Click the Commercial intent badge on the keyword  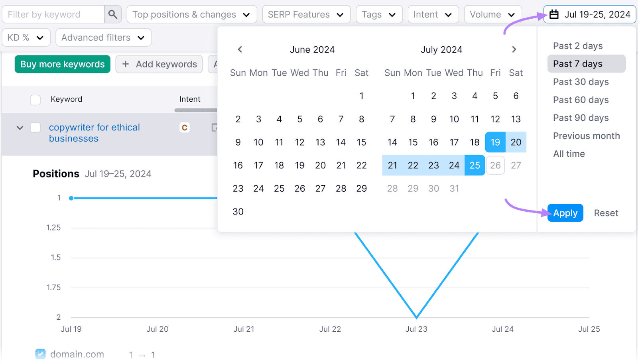pos(184,128)
